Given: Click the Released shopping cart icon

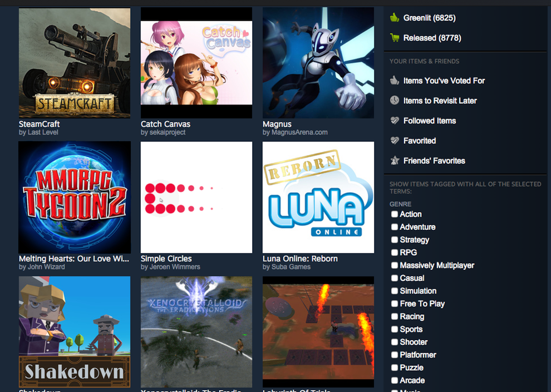Looking at the screenshot, I should (394, 38).
